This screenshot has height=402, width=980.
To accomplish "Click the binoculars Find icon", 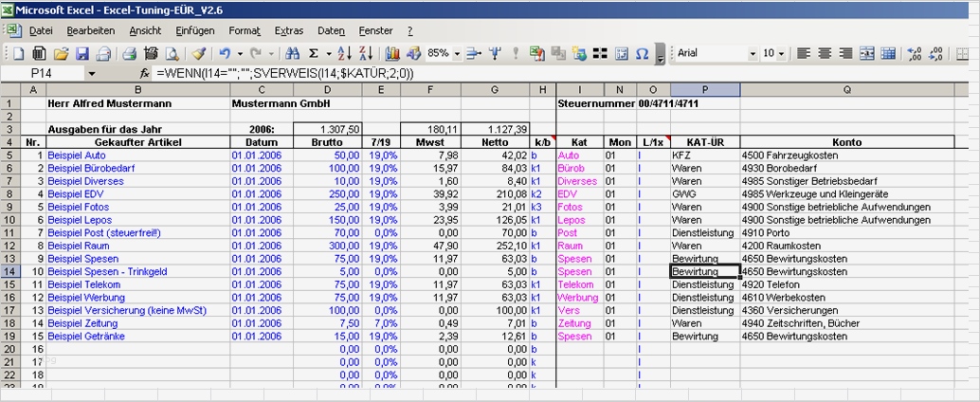I will 293,54.
